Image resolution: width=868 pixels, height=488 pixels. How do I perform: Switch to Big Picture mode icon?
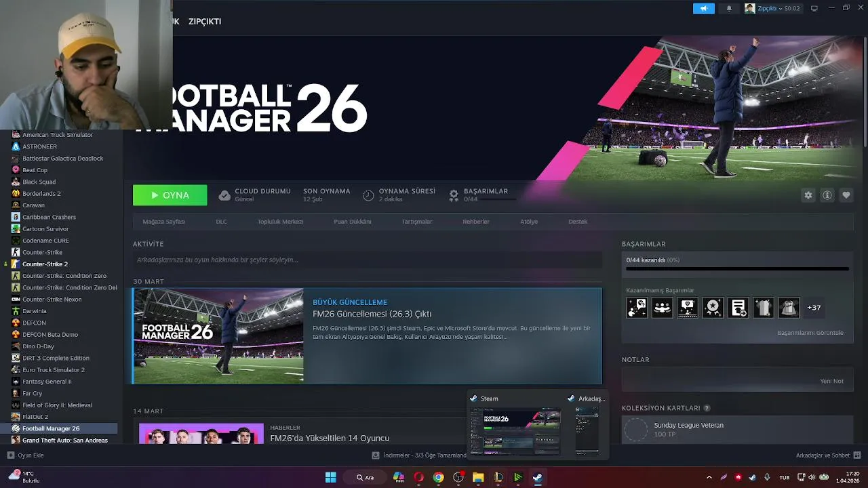(814, 8)
